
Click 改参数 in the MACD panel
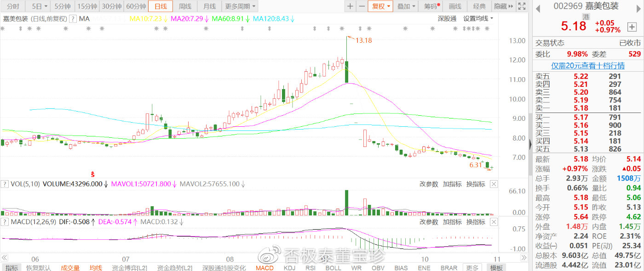pyautogui.click(x=428, y=222)
